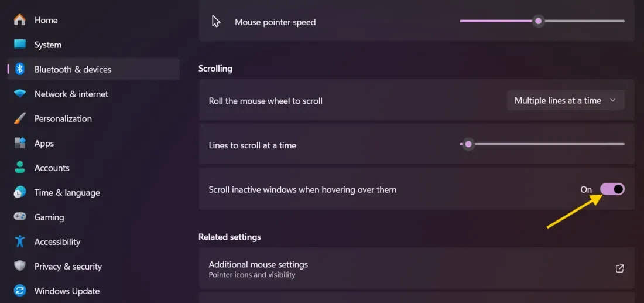The width and height of the screenshot is (644, 303).
Task: Open the Gaming controller icon
Action: click(x=20, y=217)
